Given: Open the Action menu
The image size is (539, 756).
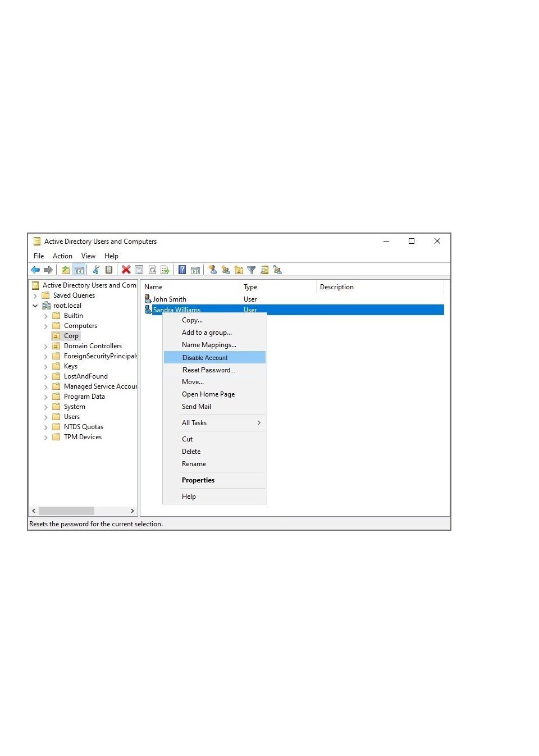Looking at the screenshot, I should point(62,256).
